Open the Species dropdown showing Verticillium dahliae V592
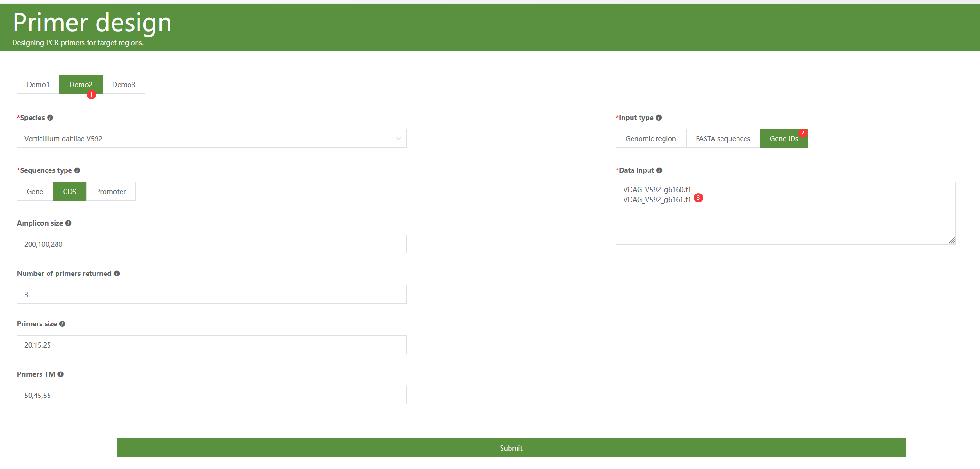Screen dimensions: 980x469 [212, 138]
